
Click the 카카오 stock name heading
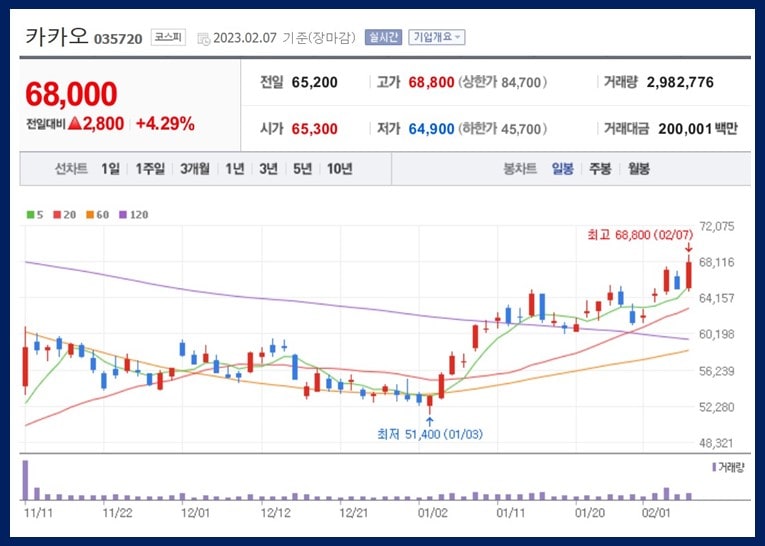(57, 37)
